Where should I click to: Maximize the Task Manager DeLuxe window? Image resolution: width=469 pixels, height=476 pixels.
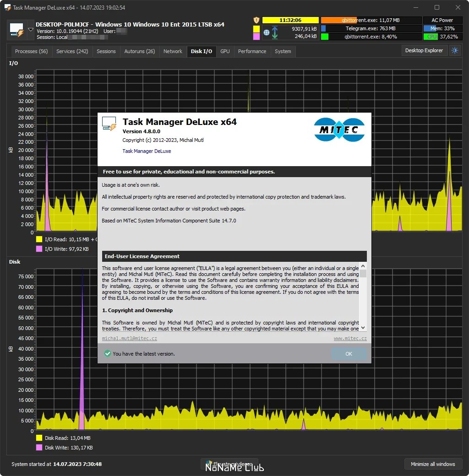pyautogui.click(x=437, y=7)
